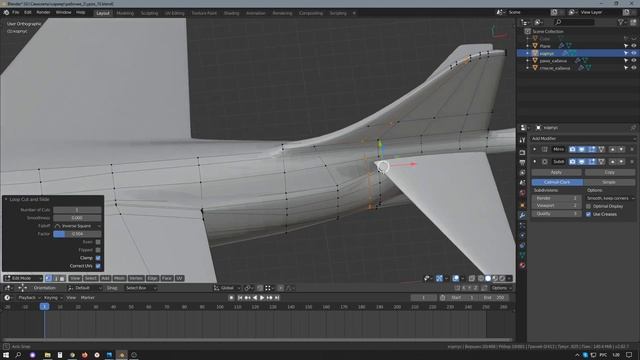Open Material properties tab icon
This screenshot has width=640, height=360.
(522, 265)
